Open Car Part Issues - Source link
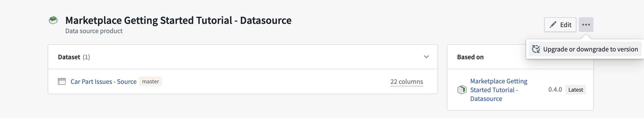The width and height of the screenshot is (644, 118). (103, 82)
